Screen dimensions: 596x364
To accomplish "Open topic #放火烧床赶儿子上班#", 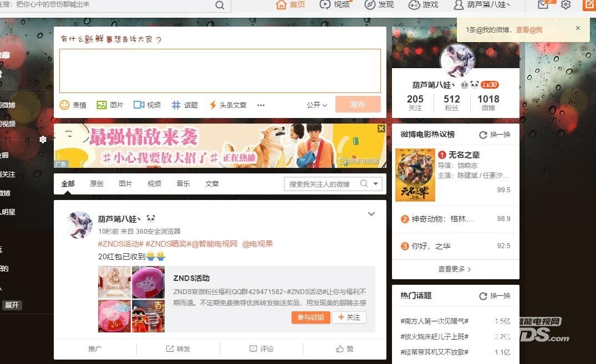I will 435,337.
